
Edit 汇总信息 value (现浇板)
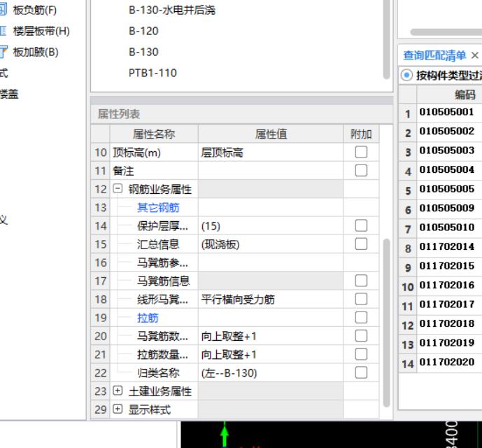click(x=271, y=244)
